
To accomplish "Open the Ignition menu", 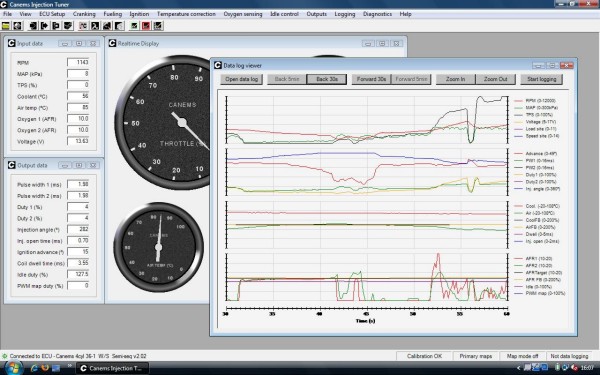I will (x=139, y=14).
